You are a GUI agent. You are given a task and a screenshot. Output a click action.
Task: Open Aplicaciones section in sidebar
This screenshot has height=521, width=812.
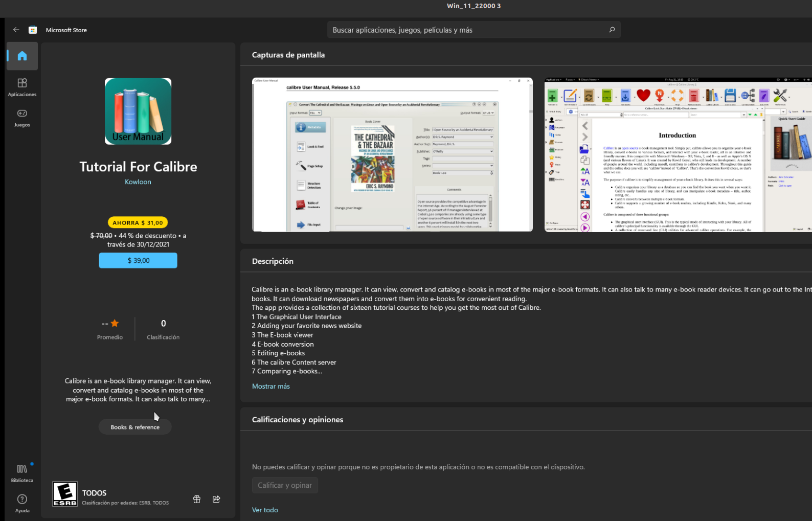(22, 86)
